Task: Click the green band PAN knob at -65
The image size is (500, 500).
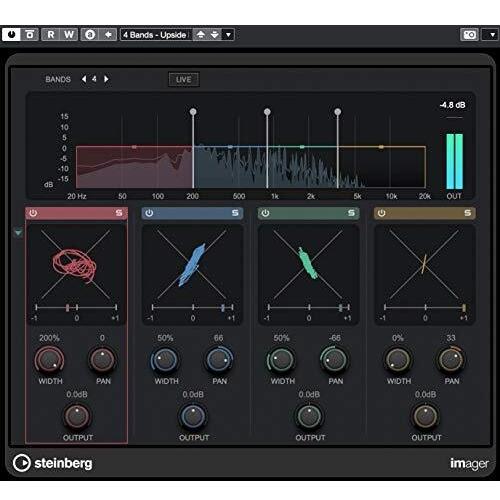Action: pyautogui.click(x=334, y=360)
